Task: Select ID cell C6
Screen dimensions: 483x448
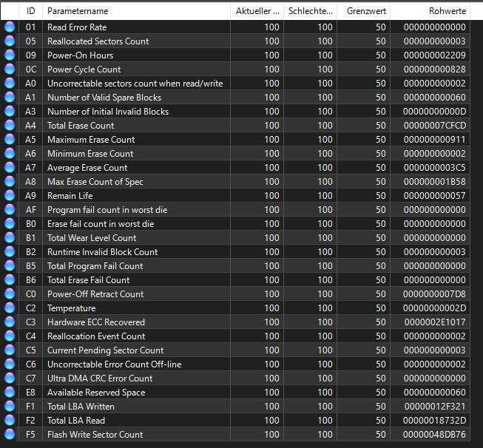Action: tap(31, 364)
